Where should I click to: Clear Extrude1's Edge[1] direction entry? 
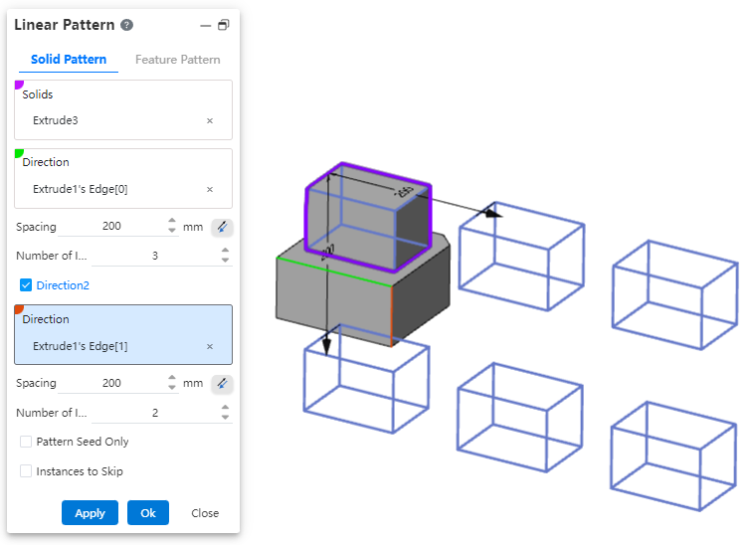coord(210,346)
